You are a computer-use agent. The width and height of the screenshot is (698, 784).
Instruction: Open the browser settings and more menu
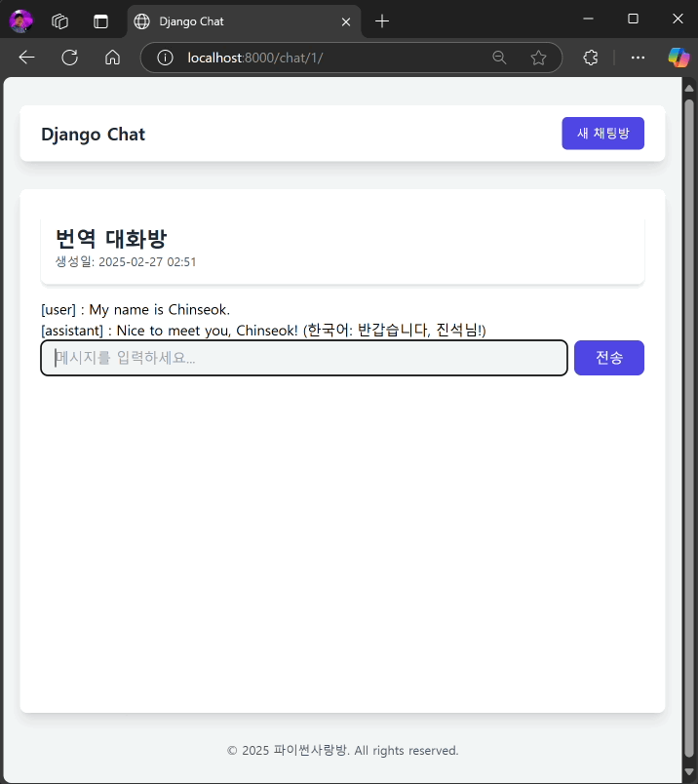coord(638,58)
